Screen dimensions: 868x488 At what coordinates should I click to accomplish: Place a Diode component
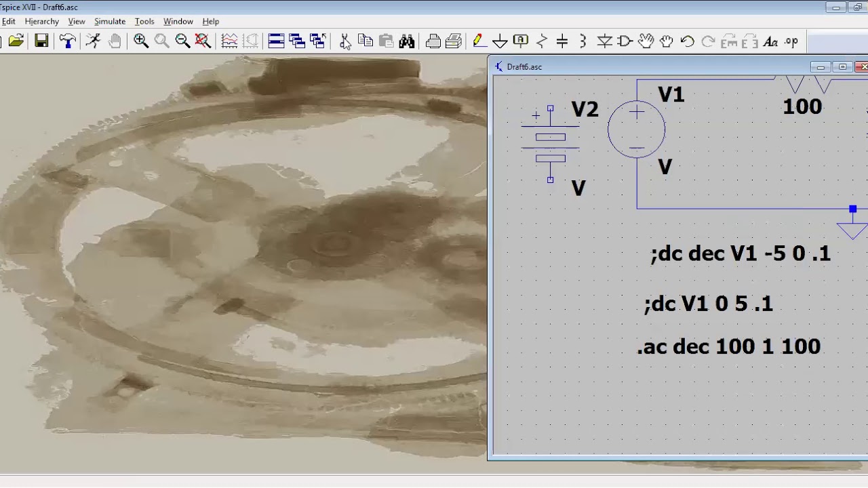pyautogui.click(x=604, y=41)
